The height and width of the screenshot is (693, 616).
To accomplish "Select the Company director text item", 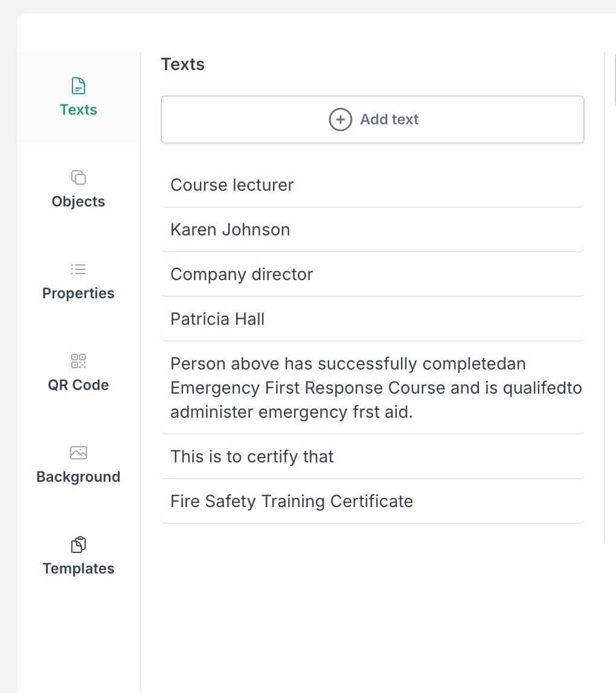I will [x=242, y=274].
